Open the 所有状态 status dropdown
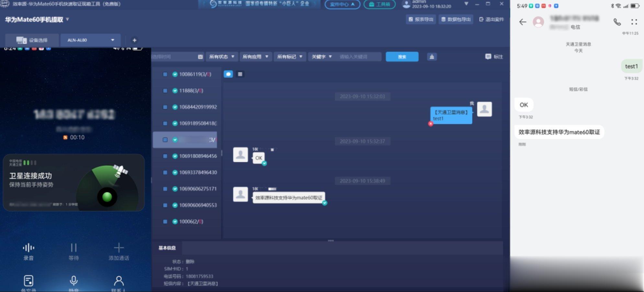The height and width of the screenshot is (292, 644). [x=222, y=57]
